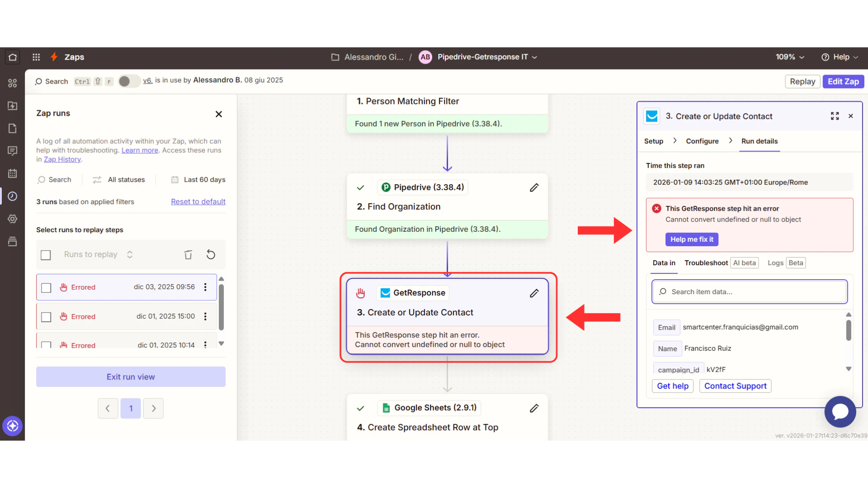Image resolution: width=868 pixels, height=488 pixels.
Task: Open Zap history clock icon in sidebar
Action: [x=13, y=196]
